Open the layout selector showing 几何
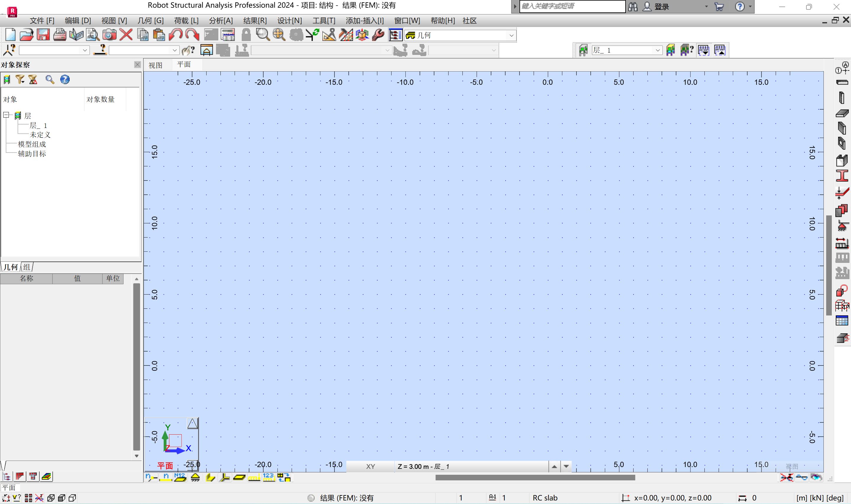 460,35
